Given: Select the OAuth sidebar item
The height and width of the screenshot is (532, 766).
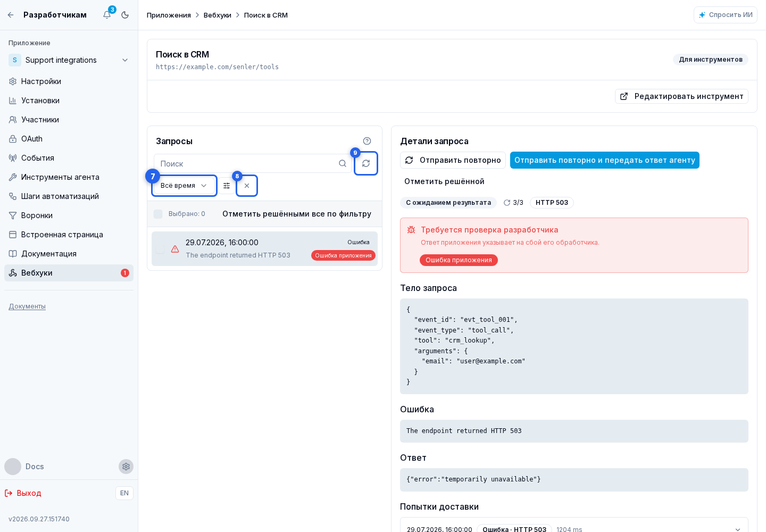Looking at the screenshot, I should coord(69,139).
